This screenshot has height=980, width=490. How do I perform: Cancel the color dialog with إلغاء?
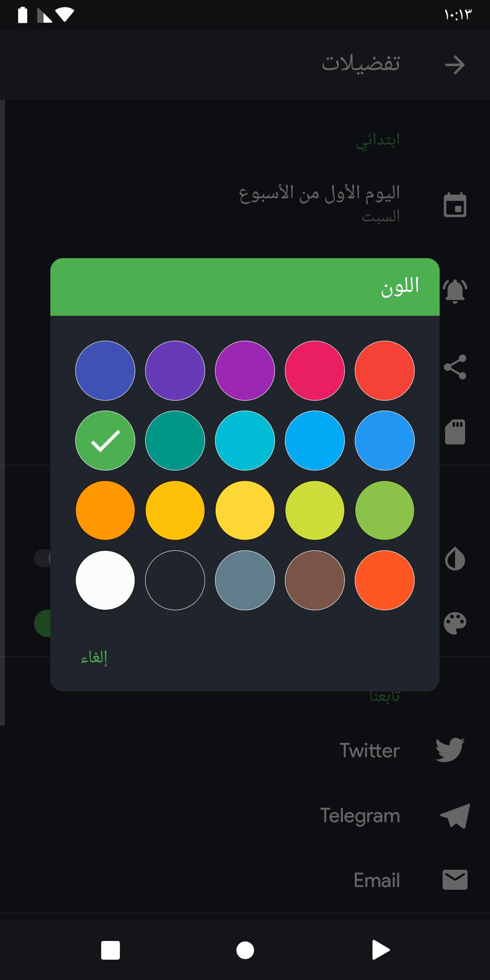94,657
